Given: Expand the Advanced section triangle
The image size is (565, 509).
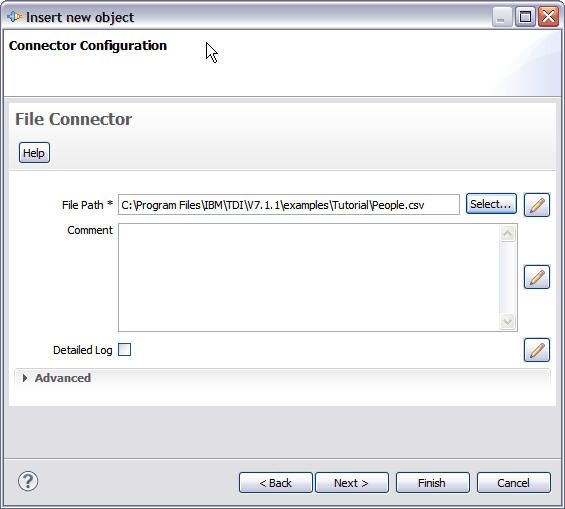Looking at the screenshot, I should (x=25, y=378).
